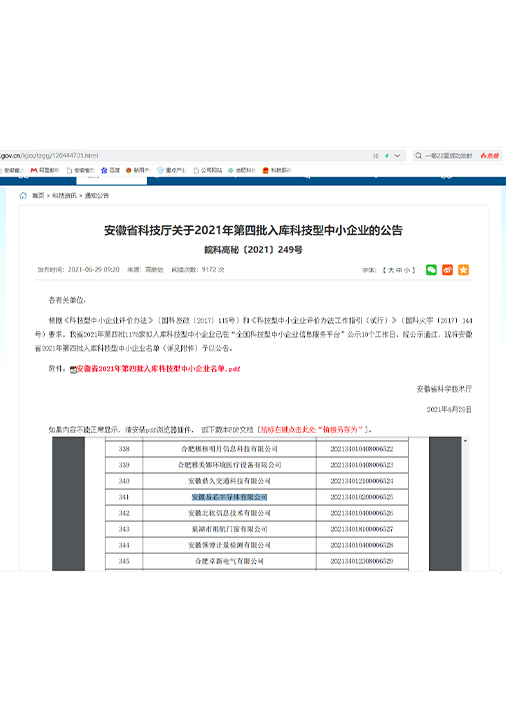This screenshot has width=506, height=720.
Task: Click the home icon in the breadcrumb
Action: pyautogui.click(x=23, y=196)
